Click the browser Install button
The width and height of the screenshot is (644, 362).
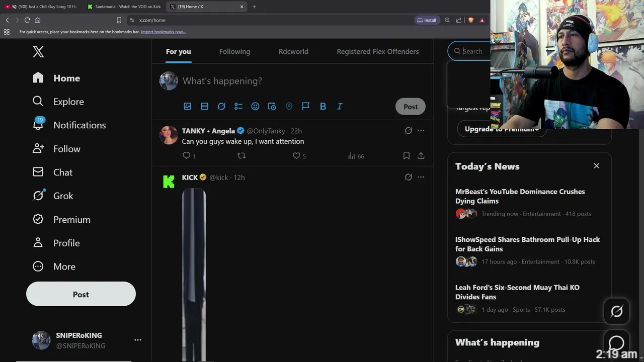tap(427, 20)
